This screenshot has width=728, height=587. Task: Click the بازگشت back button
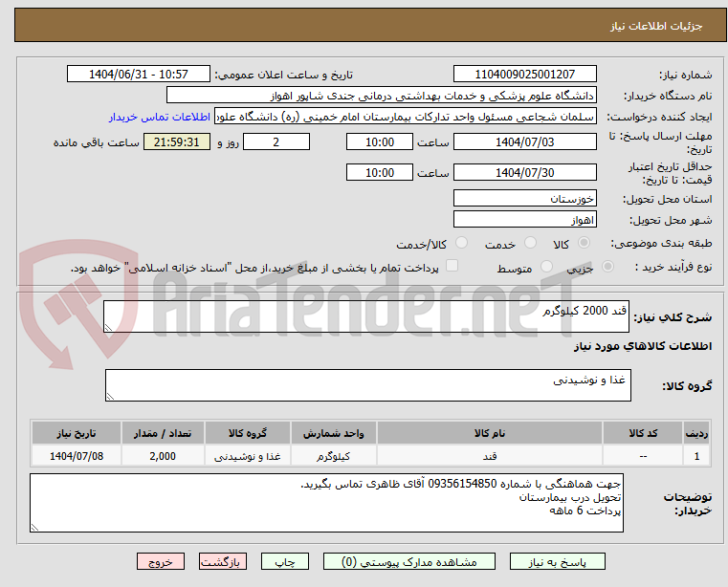click(x=222, y=561)
